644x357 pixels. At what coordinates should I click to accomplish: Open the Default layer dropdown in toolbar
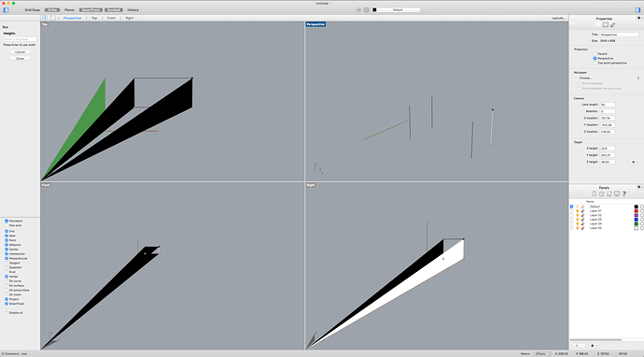[x=398, y=10]
